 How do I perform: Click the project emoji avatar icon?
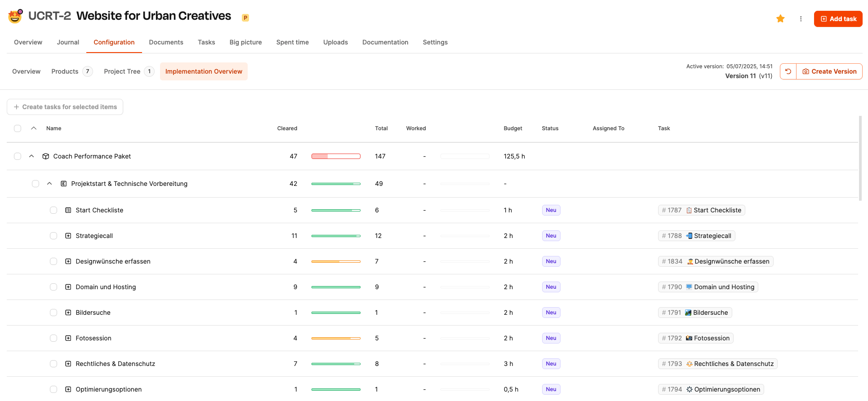point(15,16)
